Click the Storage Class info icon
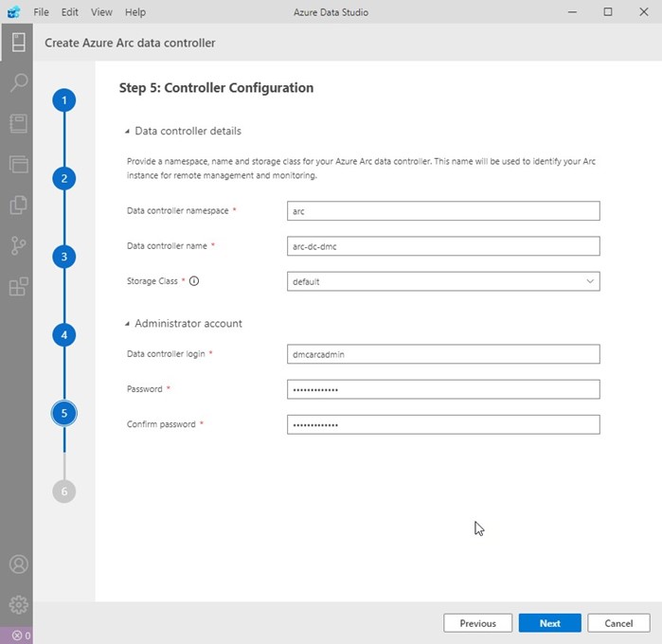662x644 pixels. coord(194,281)
